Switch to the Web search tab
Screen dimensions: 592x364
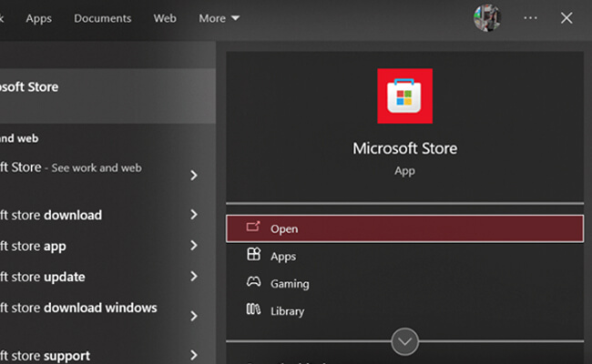click(x=165, y=18)
